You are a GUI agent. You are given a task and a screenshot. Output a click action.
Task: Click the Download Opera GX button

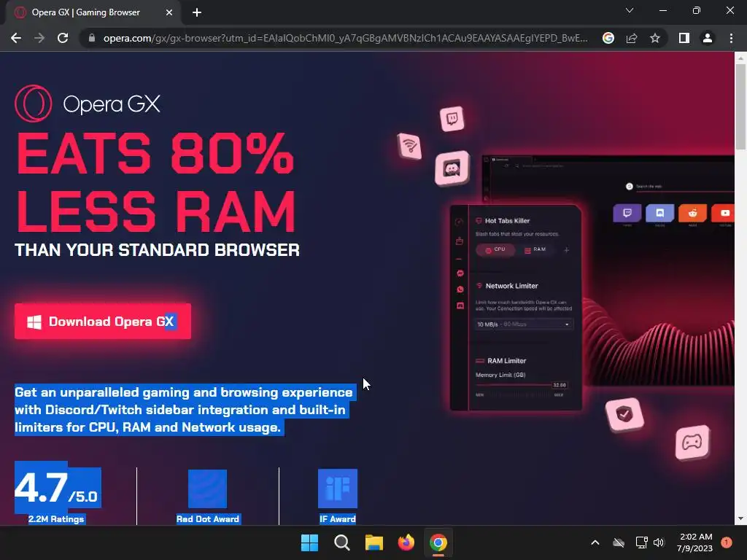pos(103,322)
